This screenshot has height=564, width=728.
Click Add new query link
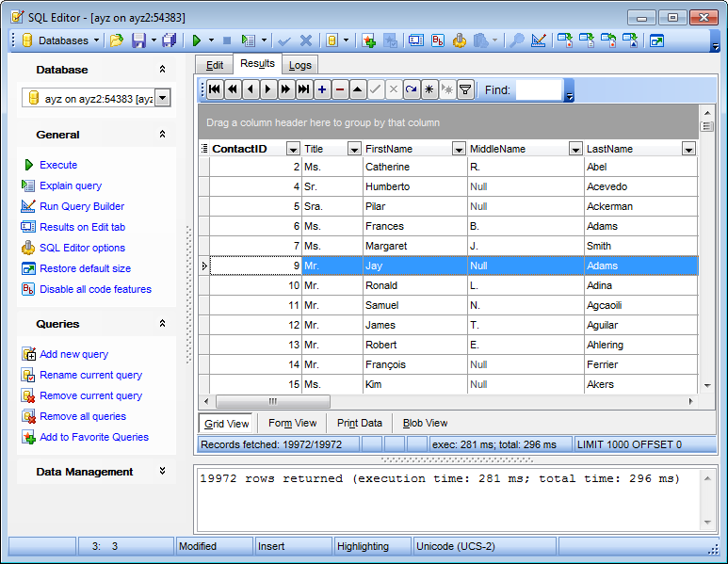[73, 354]
